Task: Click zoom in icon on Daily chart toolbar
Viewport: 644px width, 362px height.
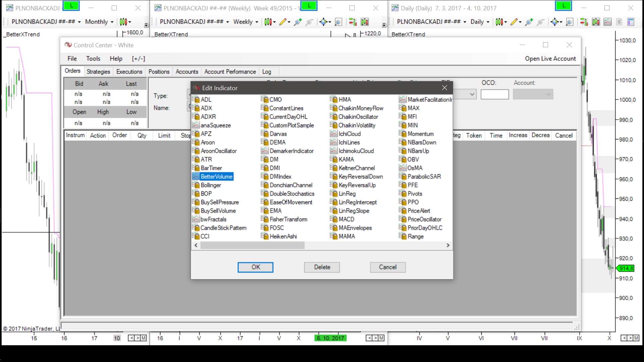Action: 529,22
